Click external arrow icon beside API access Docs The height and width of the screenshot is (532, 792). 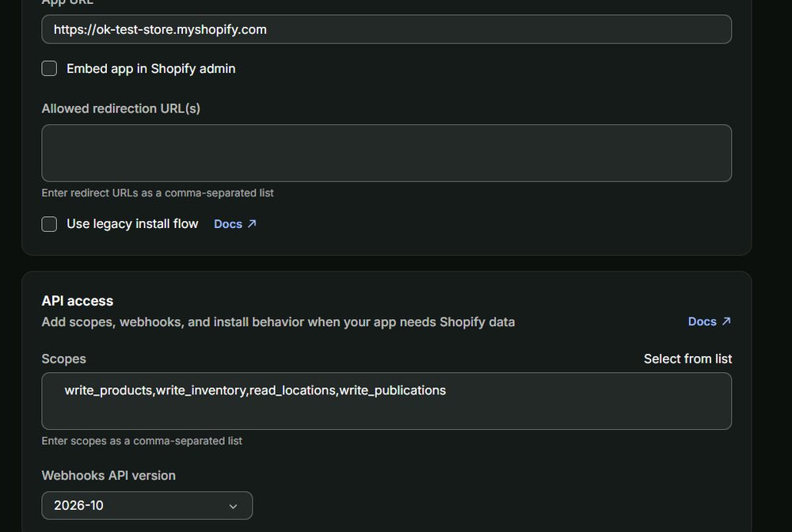pyautogui.click(x=725, y=321)
